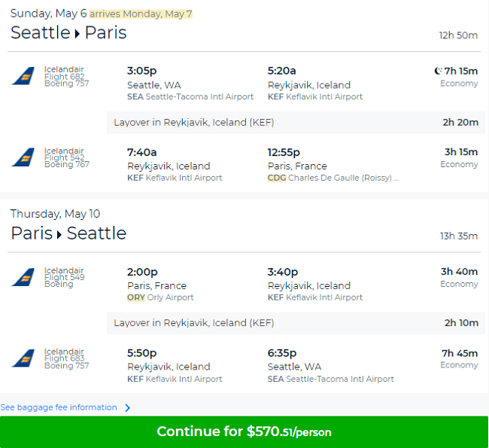Select the highlighted CDG airport code
Image resolution: width=489 pixels, height=448 pixels.
point(277,178)
